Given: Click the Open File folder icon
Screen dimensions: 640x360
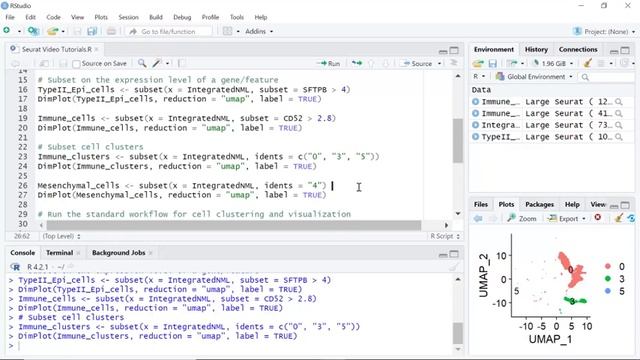Looking at the screenshot, I should point(52,31).
